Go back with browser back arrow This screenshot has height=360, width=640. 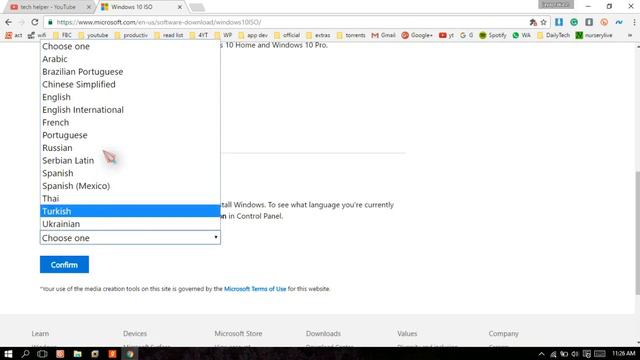pos(9,22)
